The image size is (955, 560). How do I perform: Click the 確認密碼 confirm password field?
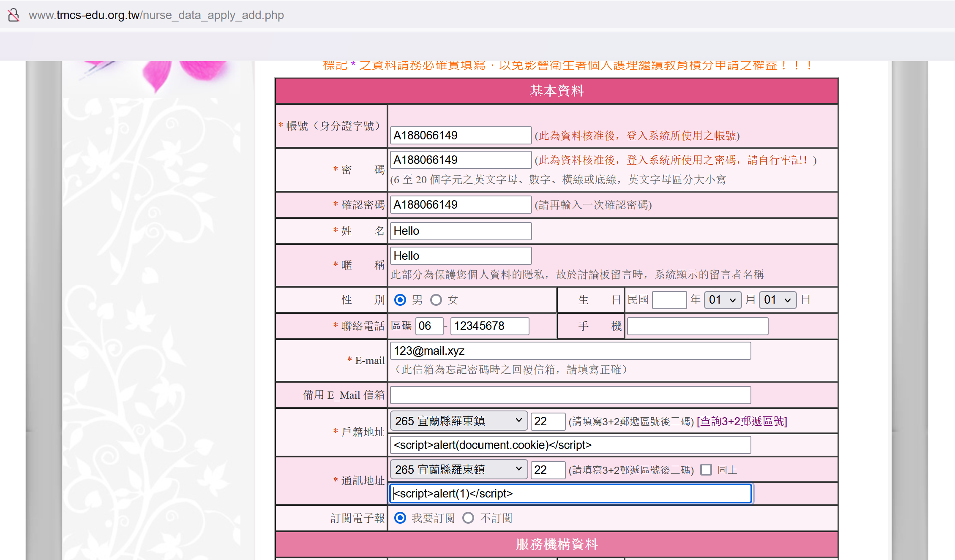[x=461, y=204]
